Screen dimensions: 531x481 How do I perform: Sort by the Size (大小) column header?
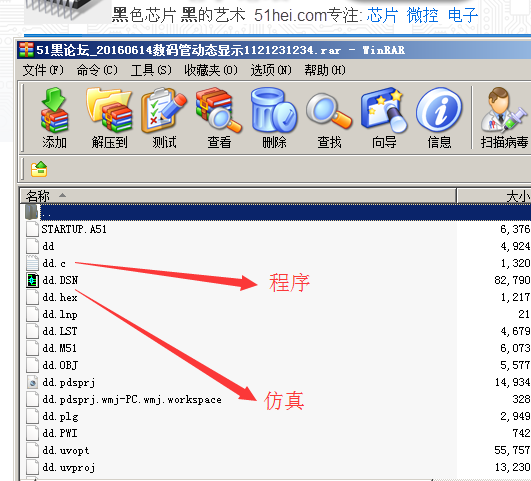[x=494, y=196]
